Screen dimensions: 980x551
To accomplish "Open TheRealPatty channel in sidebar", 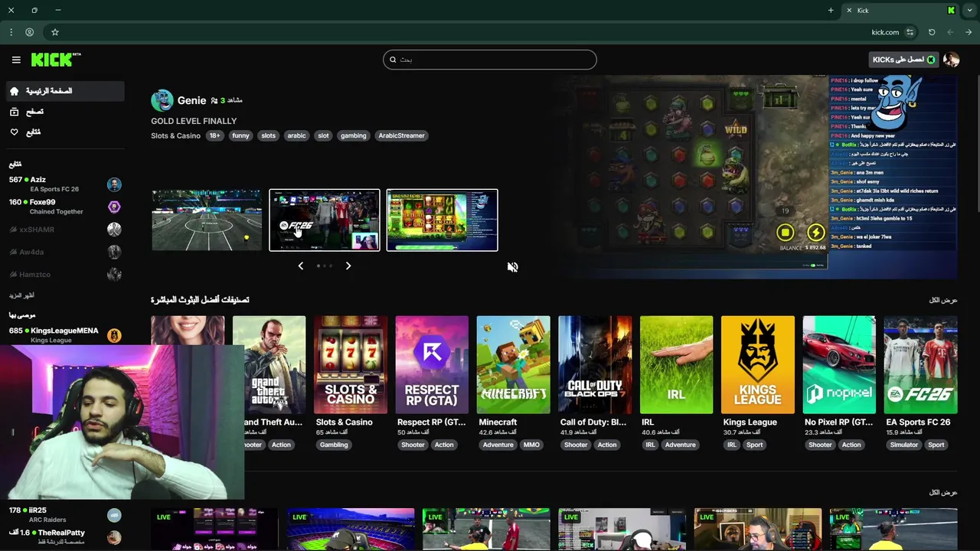I will [65, 537].
